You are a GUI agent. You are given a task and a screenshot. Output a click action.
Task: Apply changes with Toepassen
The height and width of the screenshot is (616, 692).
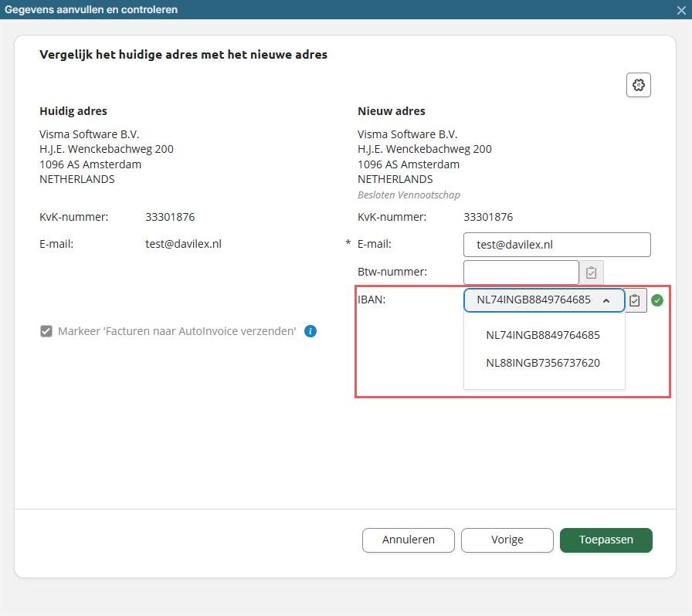tap(606, 540)
